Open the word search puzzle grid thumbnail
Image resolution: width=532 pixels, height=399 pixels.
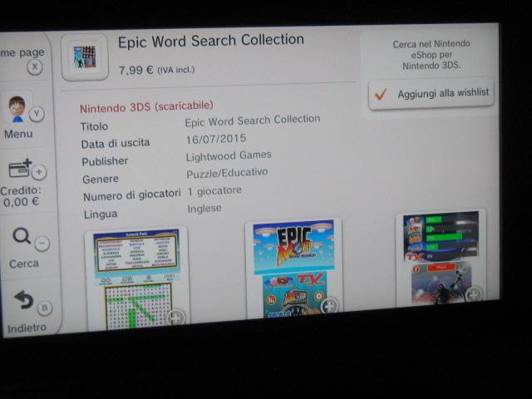pos(135,278)
